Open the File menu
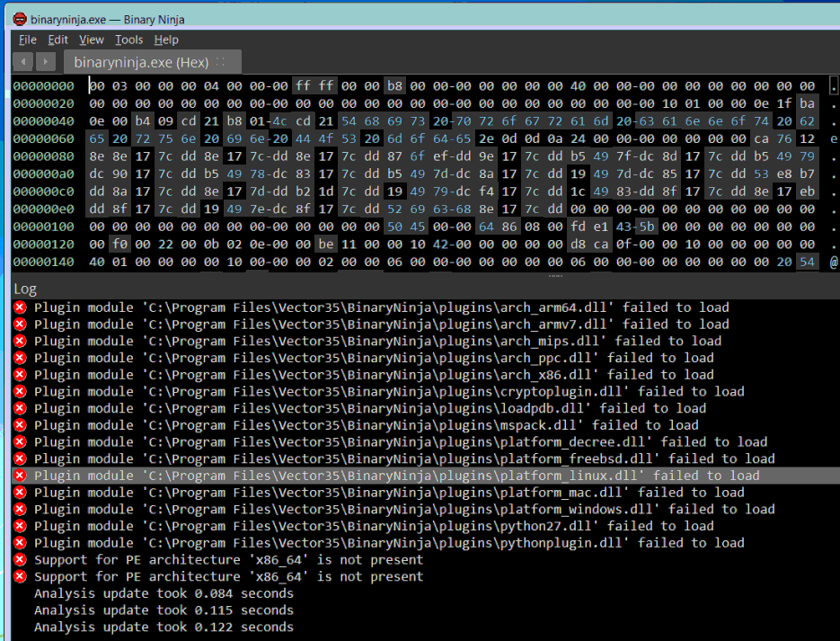 point(27,40)
